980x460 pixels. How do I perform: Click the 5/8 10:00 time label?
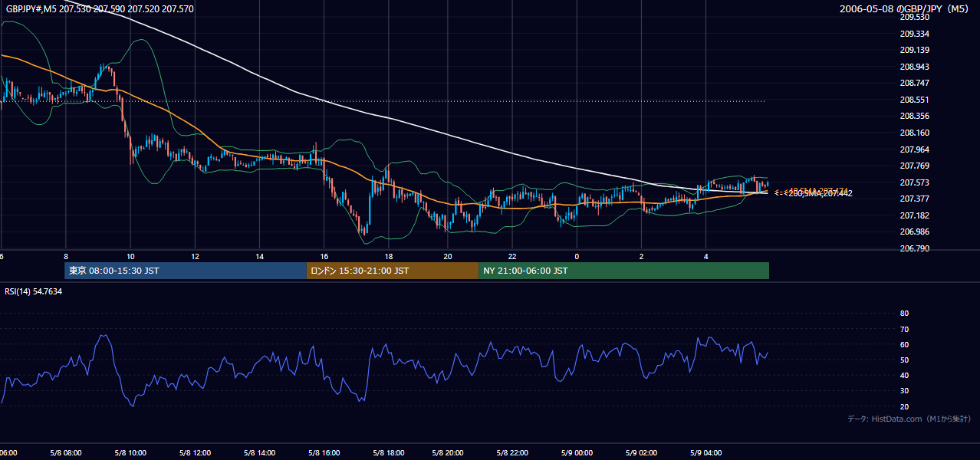point(130,453)
